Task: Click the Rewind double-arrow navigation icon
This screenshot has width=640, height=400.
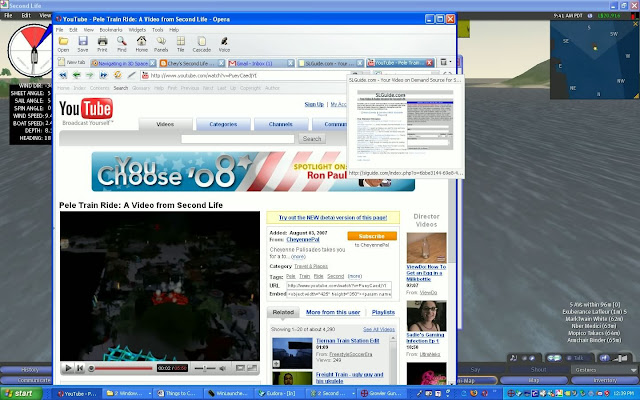Action: pos(63,75)
